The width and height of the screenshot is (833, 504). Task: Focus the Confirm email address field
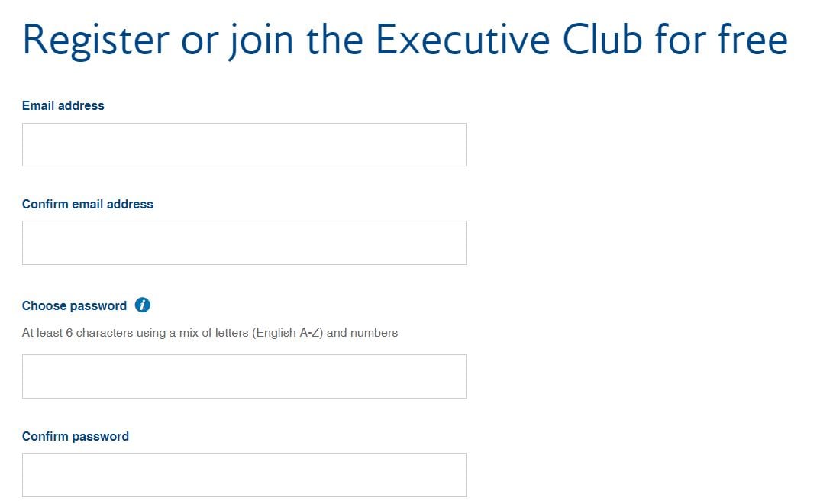(244, 243)
